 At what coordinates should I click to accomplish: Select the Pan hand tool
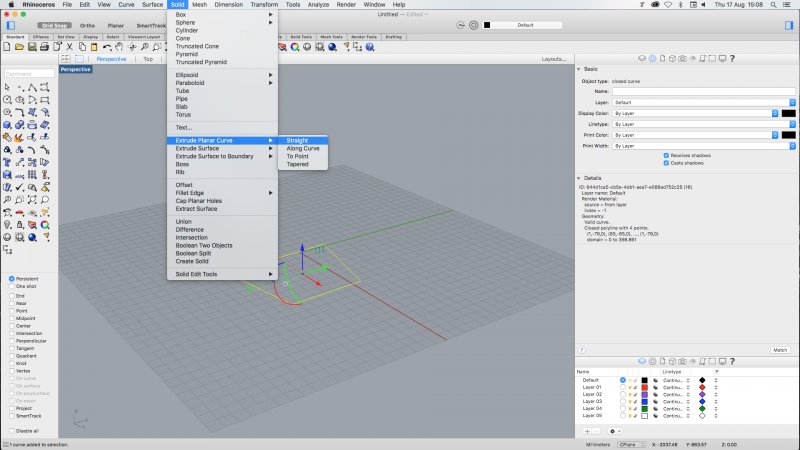119,47
